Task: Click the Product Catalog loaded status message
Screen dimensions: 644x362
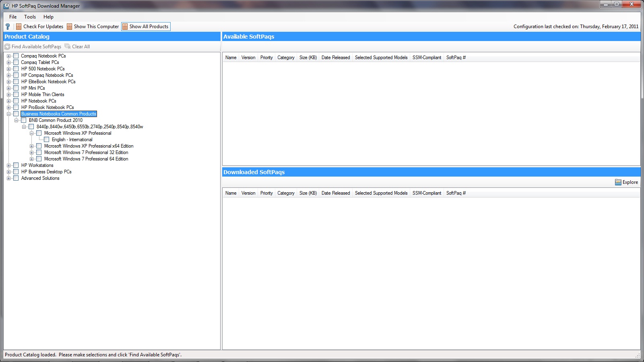Action: (x=93, y=355)
